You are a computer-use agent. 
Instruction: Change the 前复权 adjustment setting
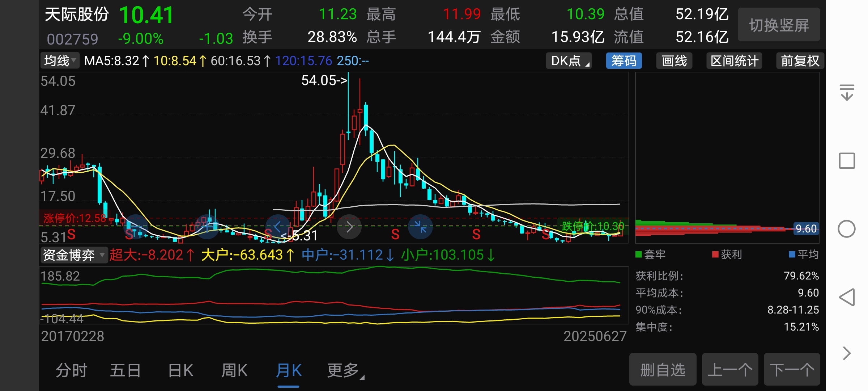click(x=800, y=60)
